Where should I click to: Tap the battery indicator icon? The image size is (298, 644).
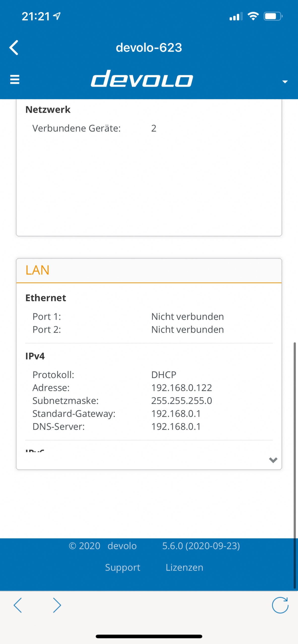click(273, 16)
